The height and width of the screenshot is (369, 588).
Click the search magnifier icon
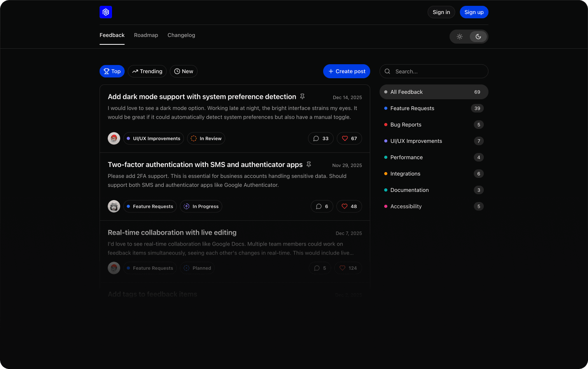tap(387, 71)
